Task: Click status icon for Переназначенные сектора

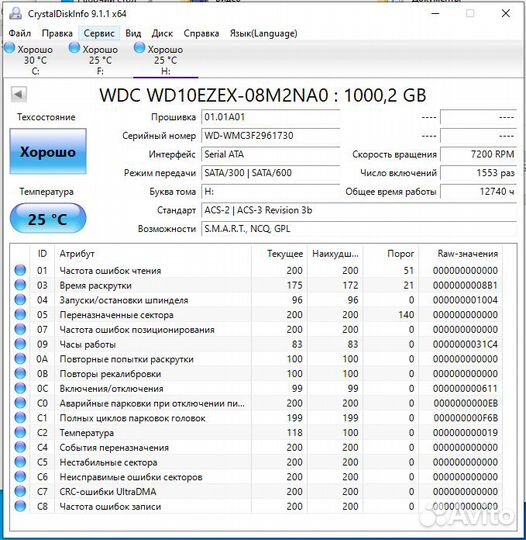Action: tap(20, 314)
